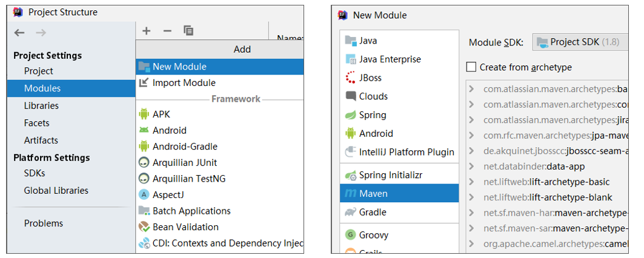Select AspectJ framework from list
Viewport: 644px width, 258px height.
[x=167, y=194]
